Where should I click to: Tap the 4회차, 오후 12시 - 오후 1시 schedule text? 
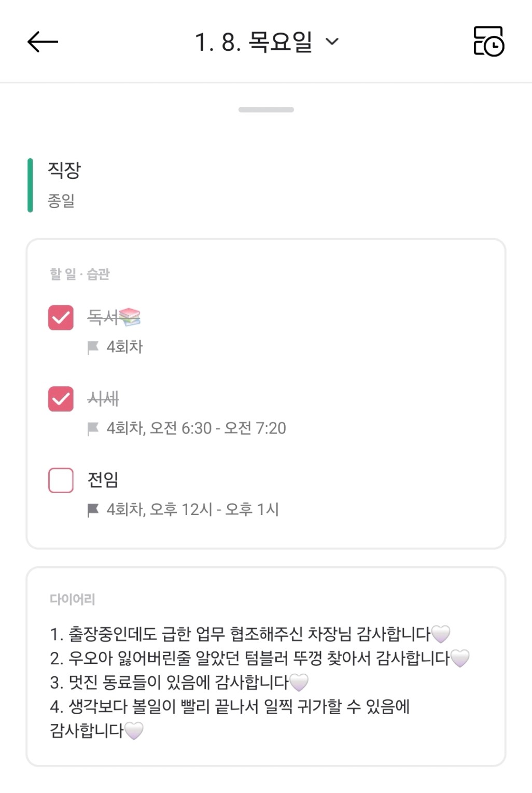tap(192, 510)
